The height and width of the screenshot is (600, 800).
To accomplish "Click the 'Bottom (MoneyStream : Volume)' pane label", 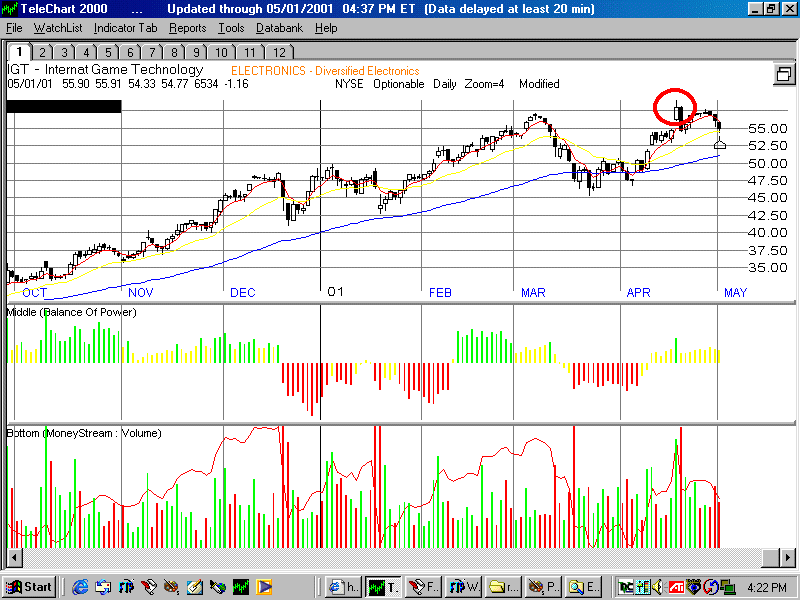I will 84,433.
